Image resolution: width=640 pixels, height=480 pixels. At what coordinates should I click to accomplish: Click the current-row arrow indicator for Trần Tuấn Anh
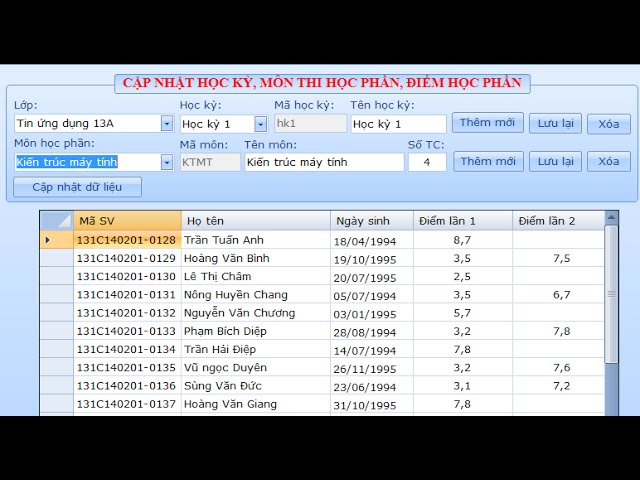(48, 240)
